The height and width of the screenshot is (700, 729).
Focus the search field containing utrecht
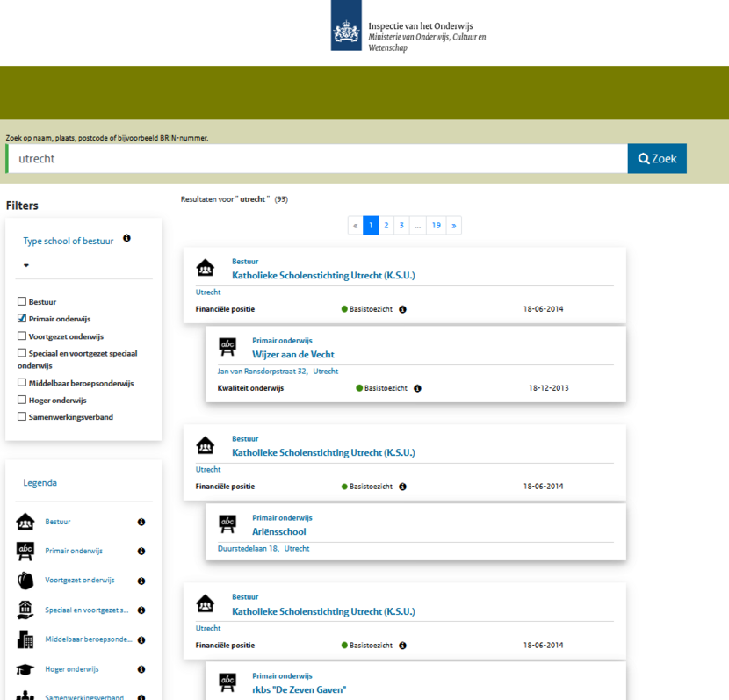(x=318, y=158)
